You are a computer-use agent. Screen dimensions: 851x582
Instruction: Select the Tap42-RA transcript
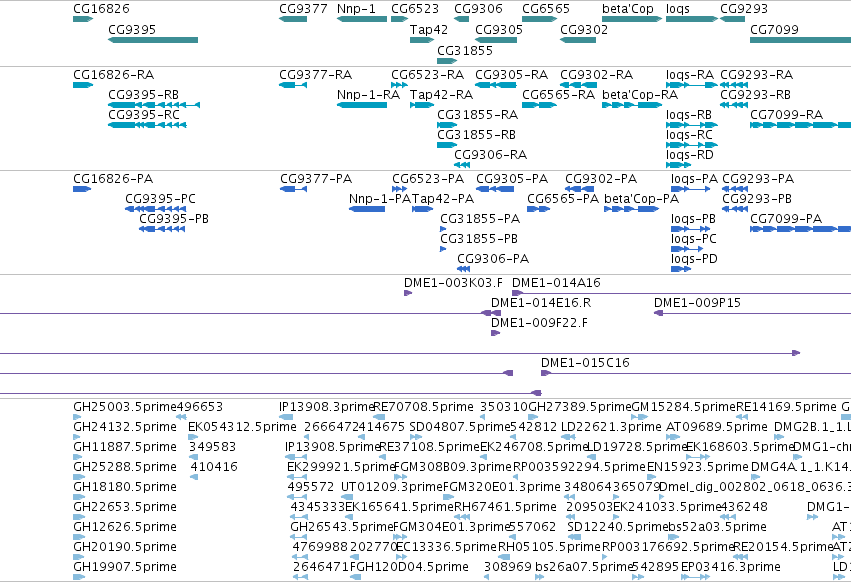[422, 105]
